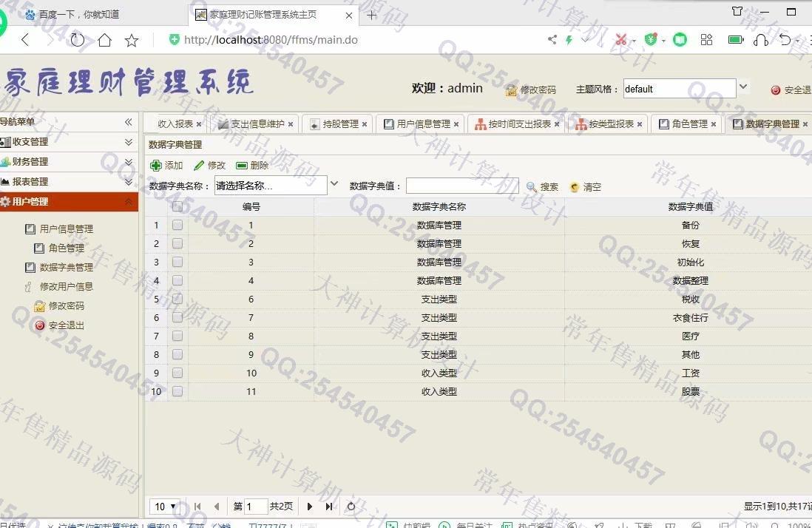Collapse the 用户管理 menu section

(x=129, y=202)
